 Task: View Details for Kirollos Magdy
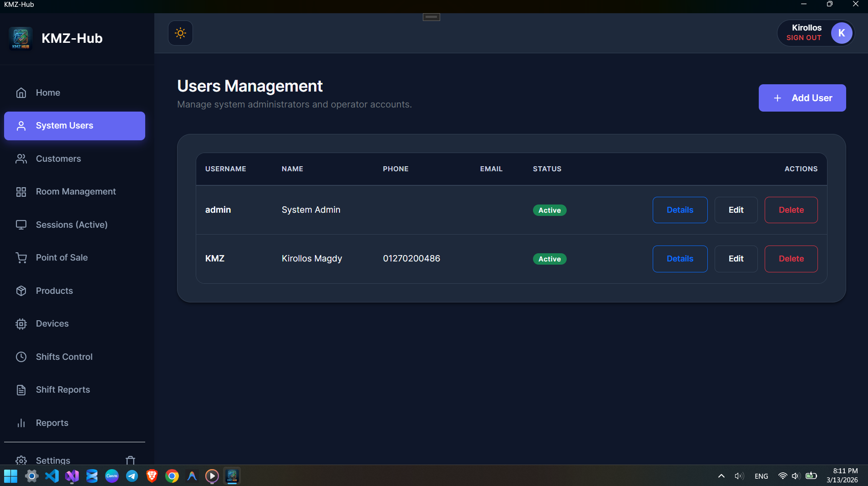tap(680, 258)
